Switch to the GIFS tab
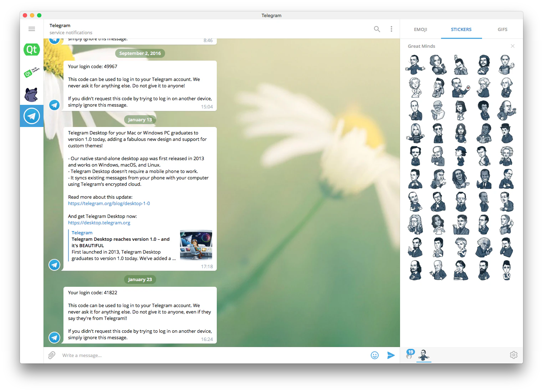 point(502,30)
